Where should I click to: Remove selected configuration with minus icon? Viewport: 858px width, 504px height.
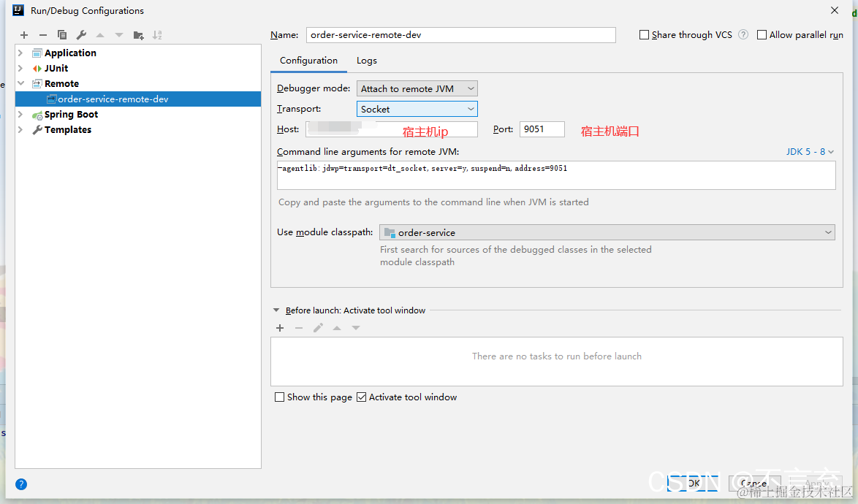point(42,35)
